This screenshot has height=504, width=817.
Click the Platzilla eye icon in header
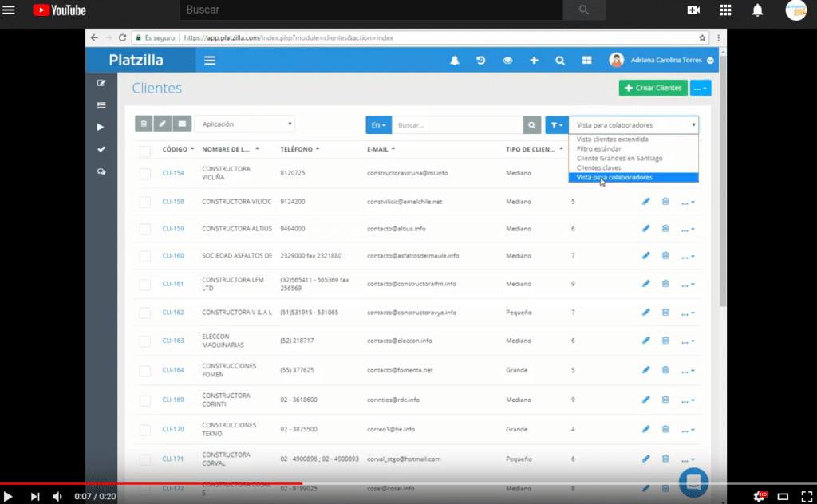507,61
